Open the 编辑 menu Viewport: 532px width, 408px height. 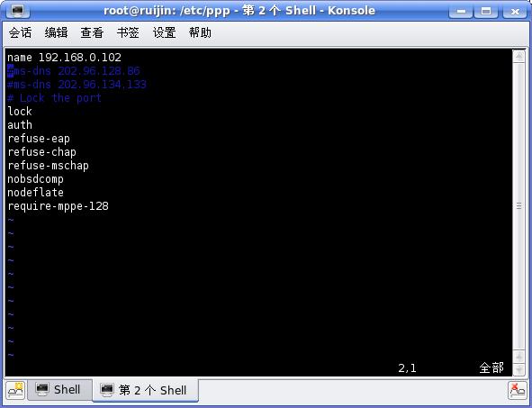pyautogui.click(x=57, y=33)
